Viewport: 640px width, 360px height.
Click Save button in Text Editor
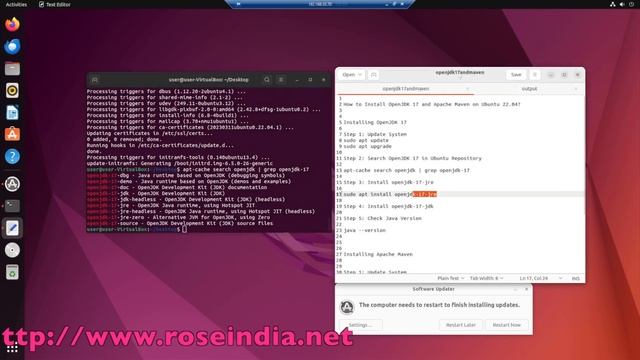pos(516,75)
